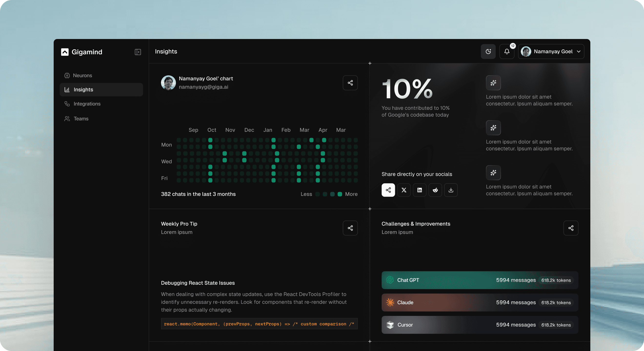Click the react.memo code snippet box
Viewport: 644px width, 351px height.
tap(259, 324)
